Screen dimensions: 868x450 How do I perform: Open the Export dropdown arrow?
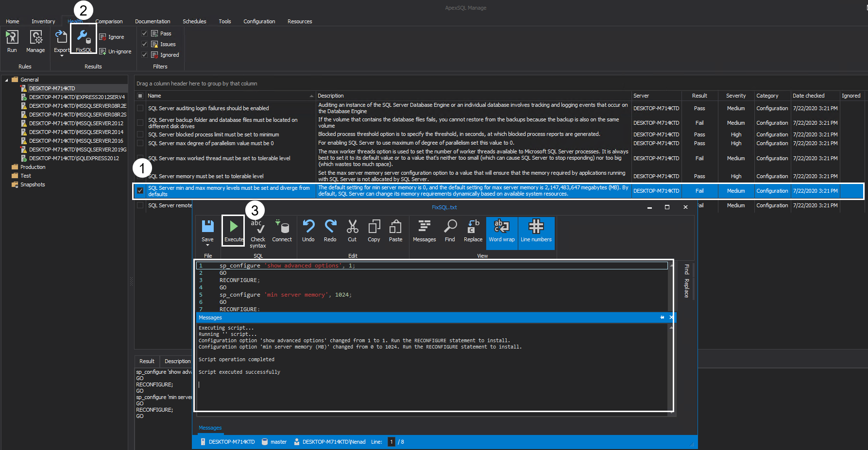[x=62, y=56]
